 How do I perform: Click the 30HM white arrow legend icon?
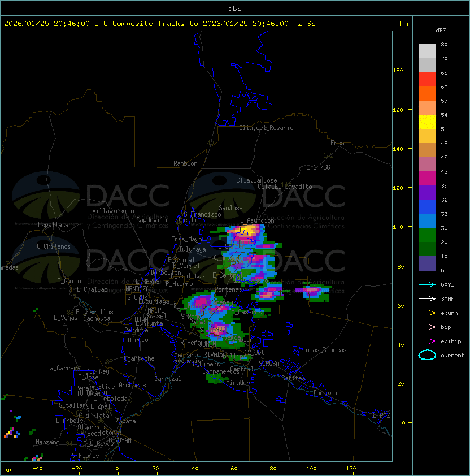[x=427, y=298]
